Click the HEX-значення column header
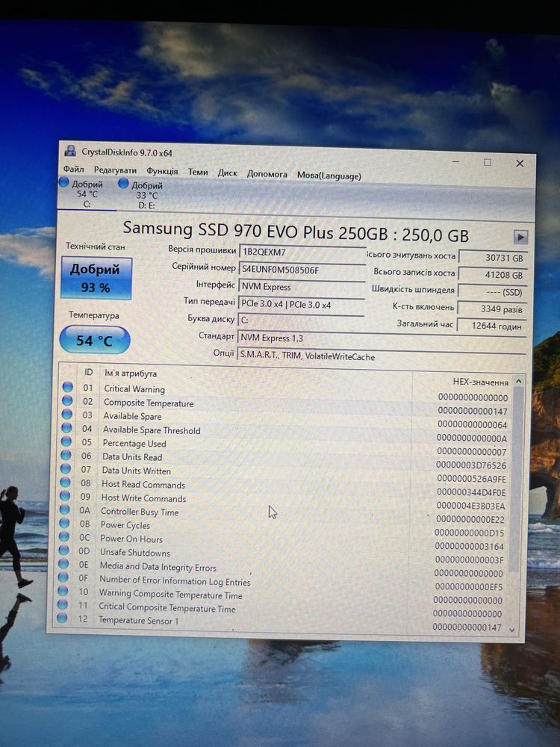 click(480, 382)
